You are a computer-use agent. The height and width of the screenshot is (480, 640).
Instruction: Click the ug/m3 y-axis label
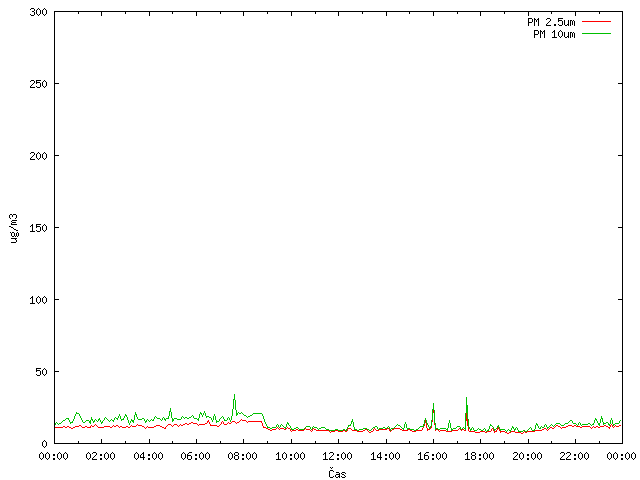pyautogui.click(x=14, y=228)
